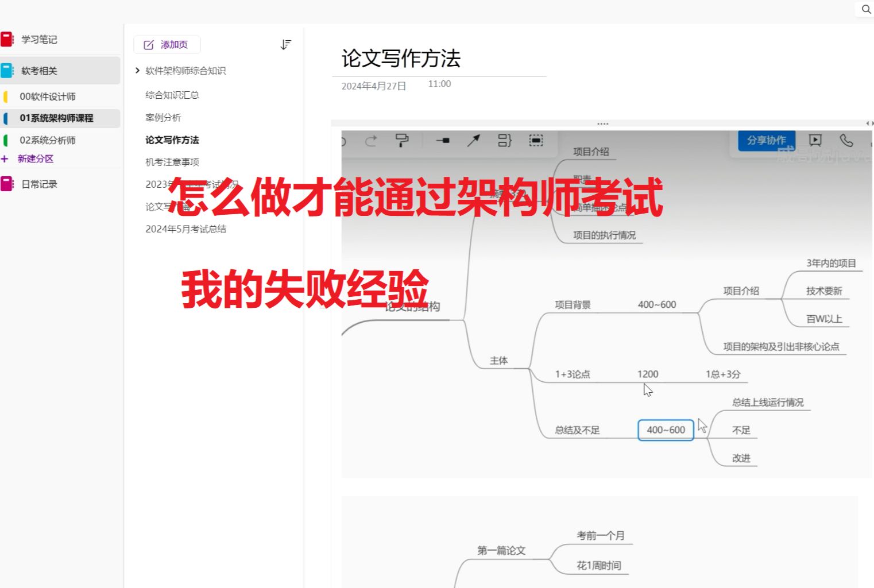Click the presentation play icon

point(815,140)
